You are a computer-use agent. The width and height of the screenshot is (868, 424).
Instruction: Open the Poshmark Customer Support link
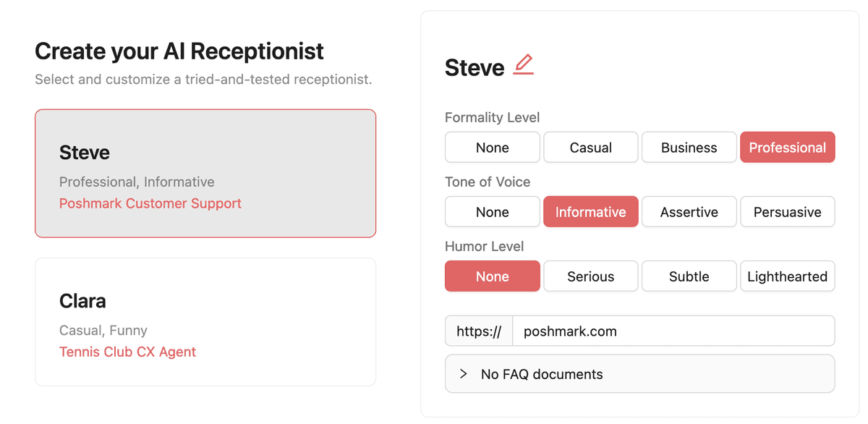coord(150,203)
